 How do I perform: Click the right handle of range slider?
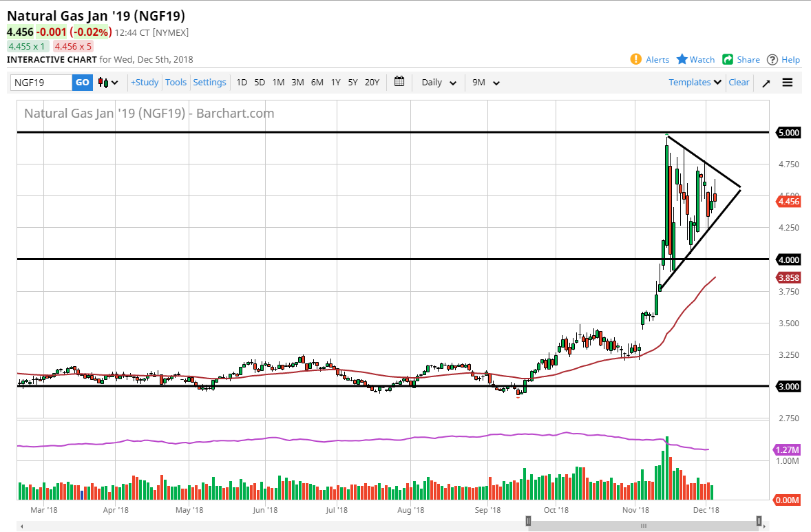coord(759,521)
